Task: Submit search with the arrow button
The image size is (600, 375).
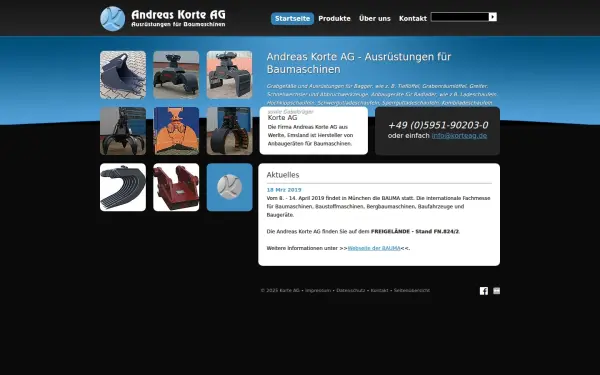Action: (493, 17)
